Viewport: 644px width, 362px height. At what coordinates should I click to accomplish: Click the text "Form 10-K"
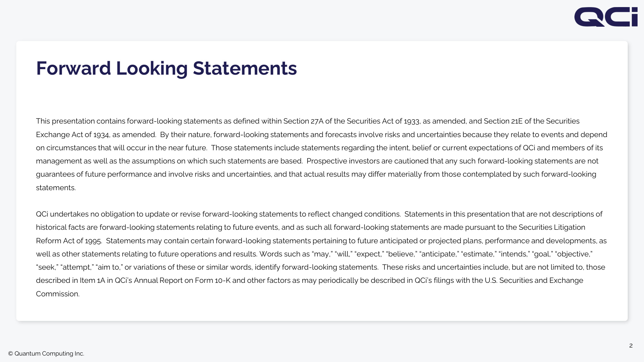pos(213,281)
